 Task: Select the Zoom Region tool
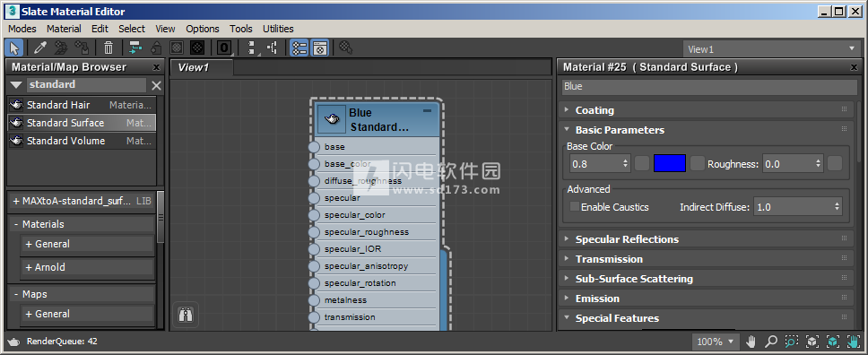(792, 342)
